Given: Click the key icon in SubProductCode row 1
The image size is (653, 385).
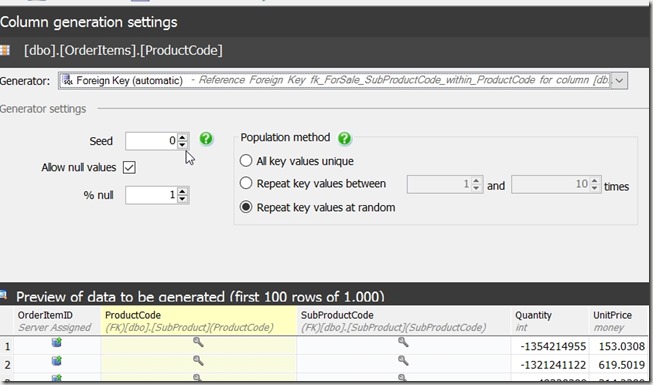Looking at the screenshot, I should click(403, 342).
